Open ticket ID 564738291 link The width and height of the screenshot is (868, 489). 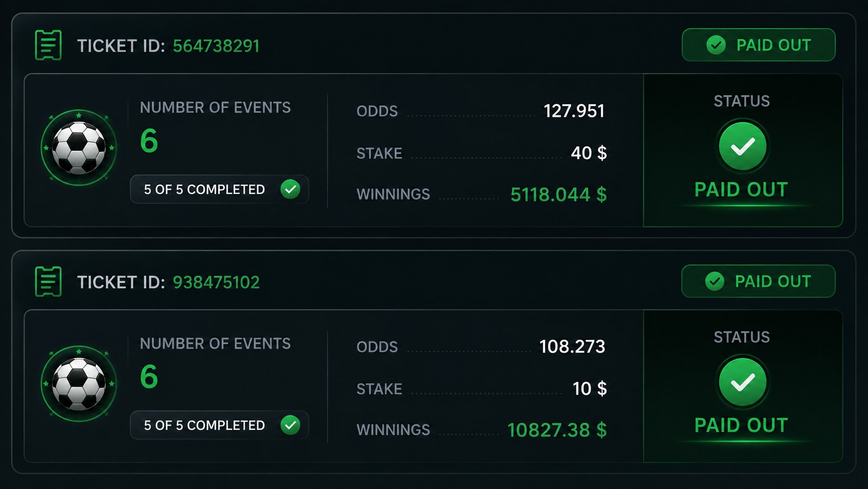[x=216, y=46]
